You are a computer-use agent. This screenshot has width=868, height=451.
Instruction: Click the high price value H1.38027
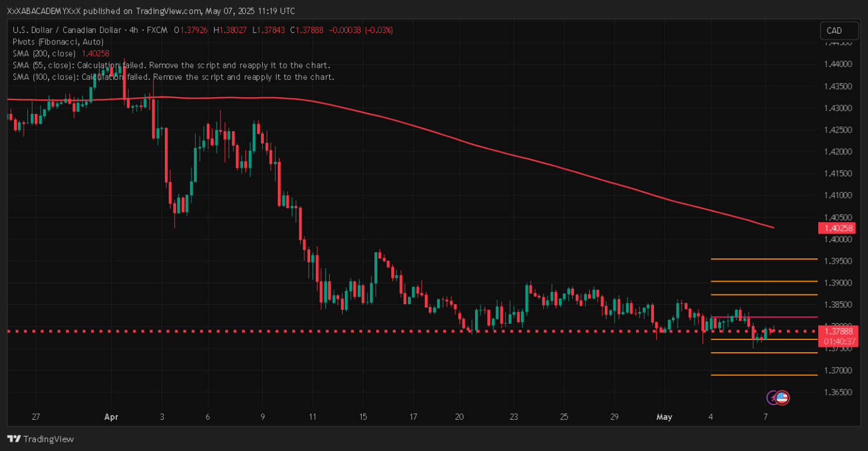[x=231, y=30]
